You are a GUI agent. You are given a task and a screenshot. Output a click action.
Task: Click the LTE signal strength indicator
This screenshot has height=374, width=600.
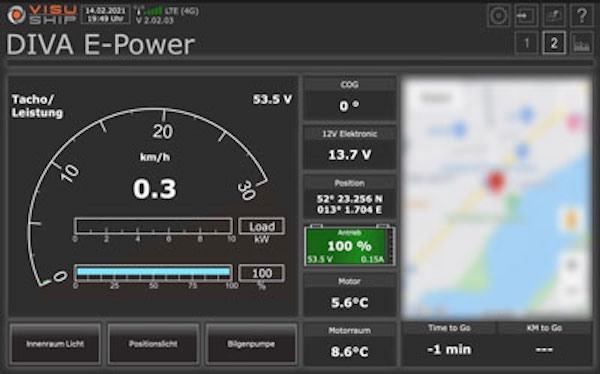tap(152, 11)
